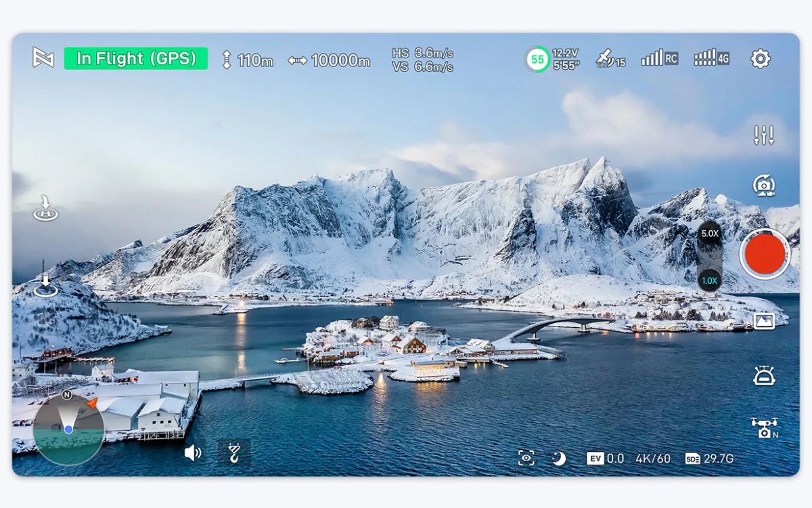Toggle the visual tracking eye icon
The image size is (812, 508).
coord(526,459)
